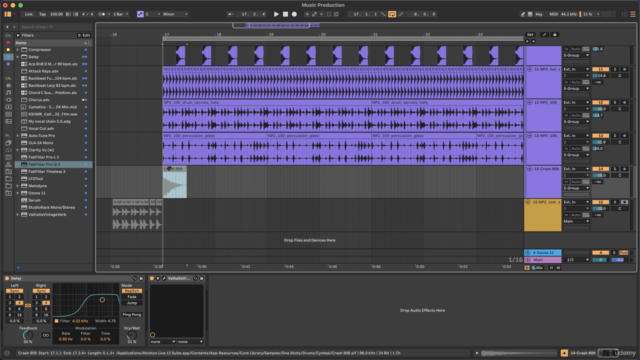Click the Session Record circle icon
The image size is (640, 360).
(336, 14)
